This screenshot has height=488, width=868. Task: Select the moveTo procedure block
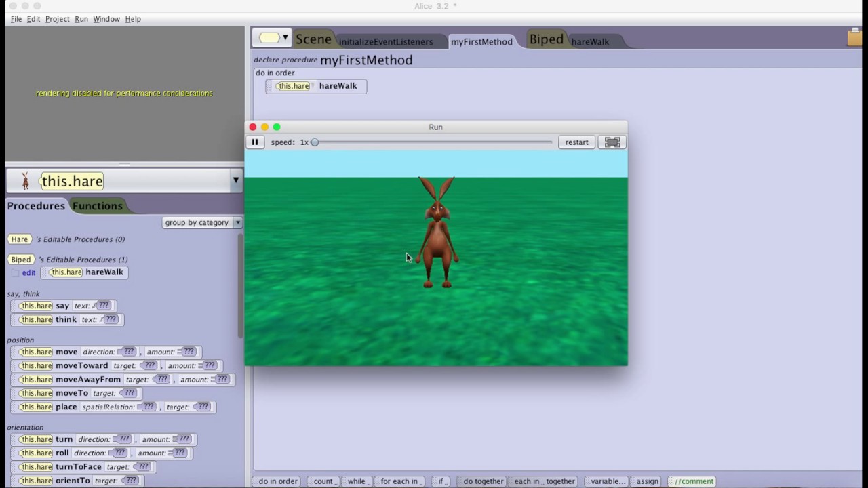76,393
